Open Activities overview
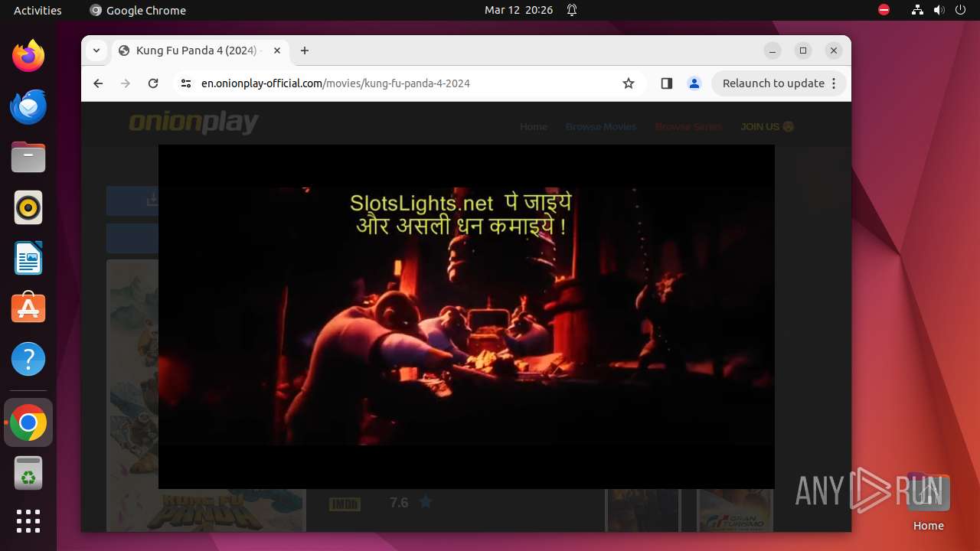 38,10
